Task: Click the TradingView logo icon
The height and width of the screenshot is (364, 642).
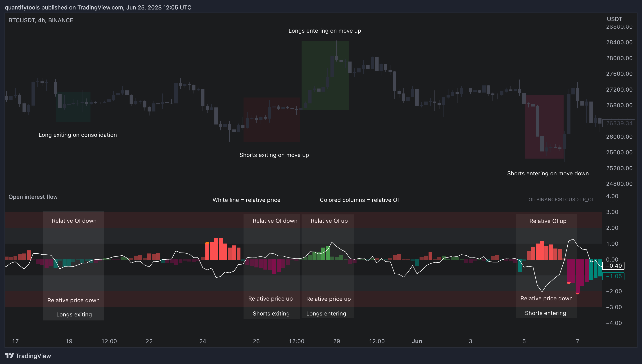Action: tap(9, 355)
